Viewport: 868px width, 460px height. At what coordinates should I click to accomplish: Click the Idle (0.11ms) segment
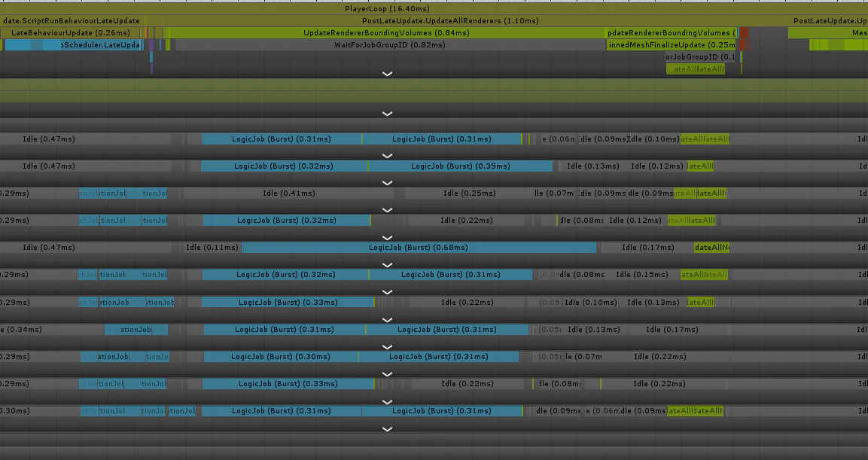(x=212, y=248)
